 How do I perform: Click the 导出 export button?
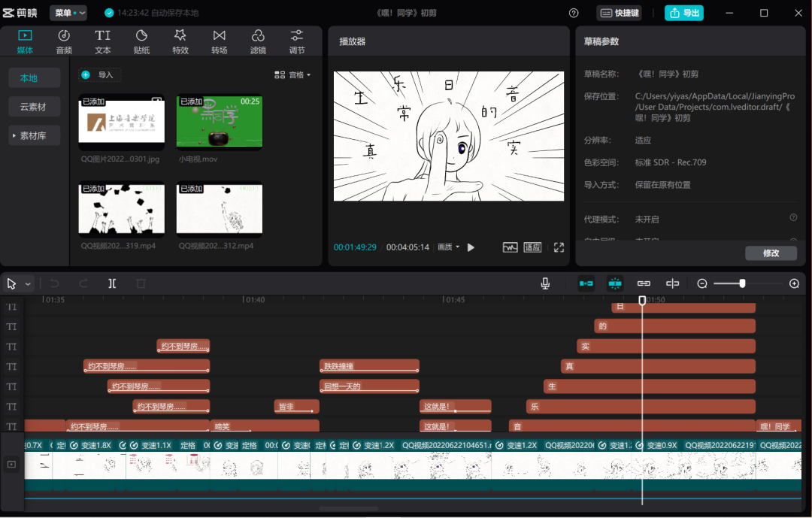[x=684, y=13]
